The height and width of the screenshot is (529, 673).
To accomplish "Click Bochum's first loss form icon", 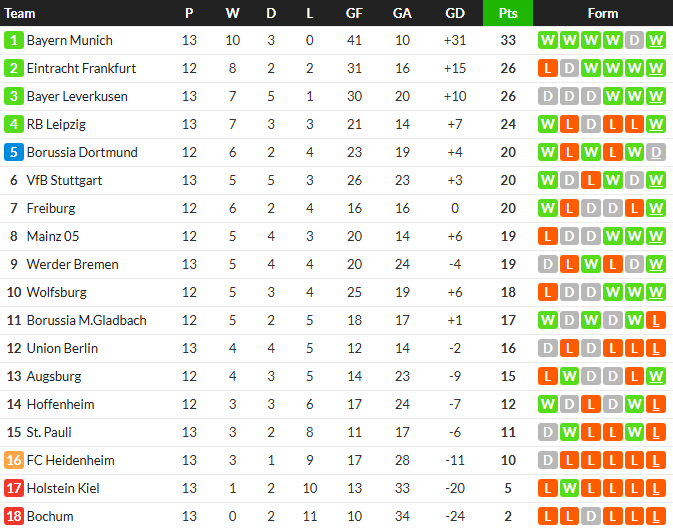I will click(547, 517).
